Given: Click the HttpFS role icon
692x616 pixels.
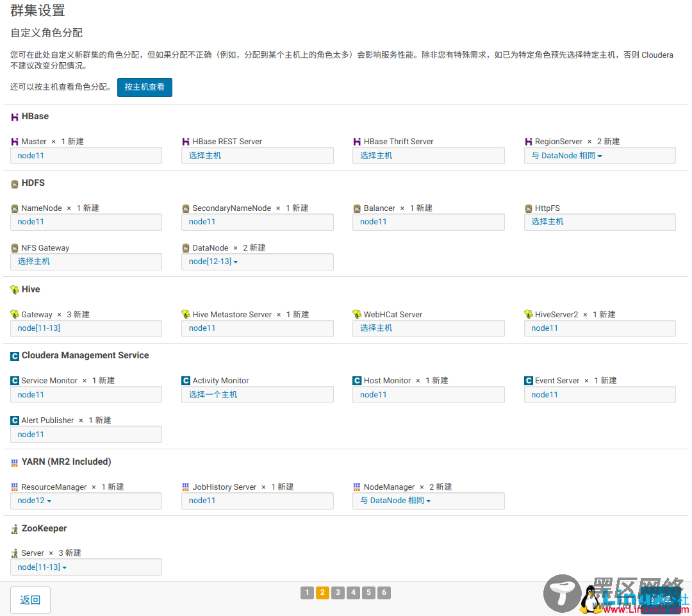Looking at the screenshot, I should (x=528, y=208).
